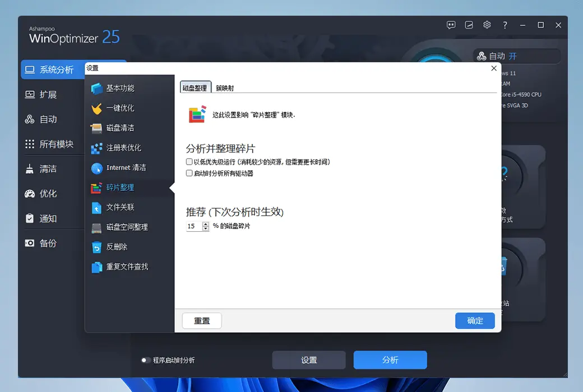Switch to the second tab beside 磁盘整理
The image size is (583, 392).
[225, 88]
